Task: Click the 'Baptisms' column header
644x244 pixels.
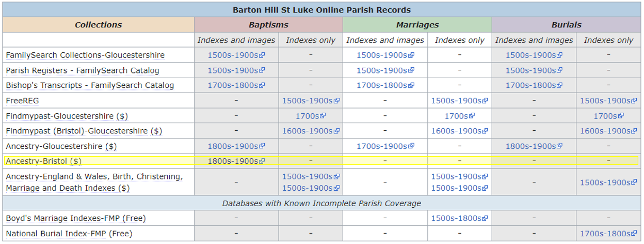Action: point(268,25)
